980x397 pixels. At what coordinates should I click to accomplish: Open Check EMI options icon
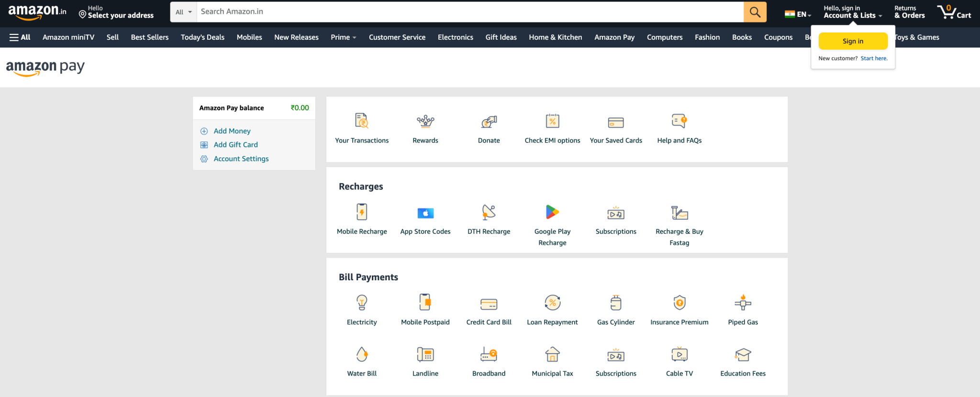tap(552, 121)
